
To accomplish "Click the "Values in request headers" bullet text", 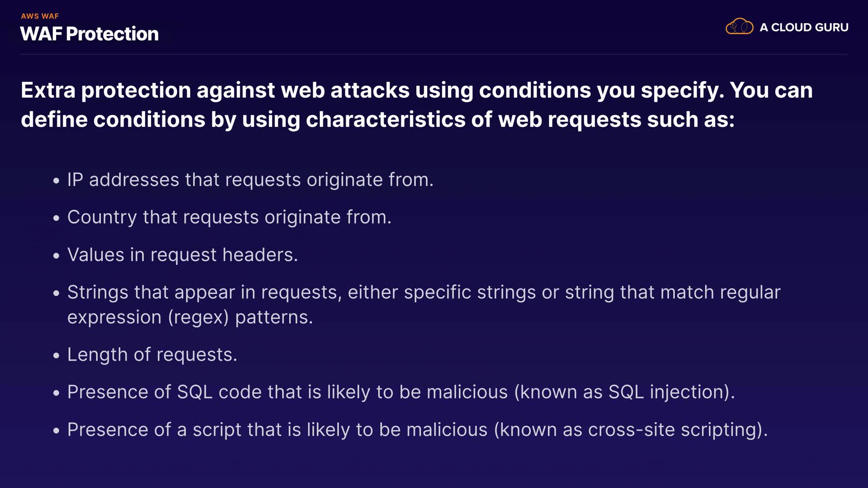I will point(182,255).
